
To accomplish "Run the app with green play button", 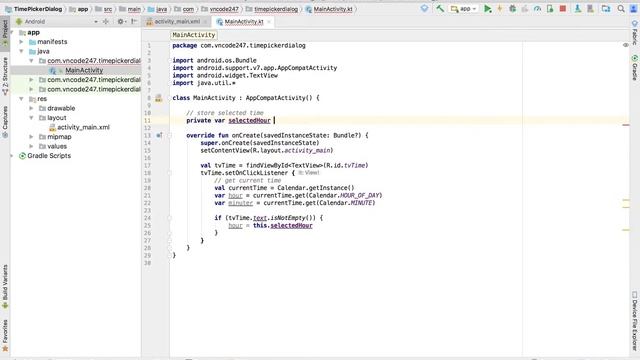I will [487, 9].
